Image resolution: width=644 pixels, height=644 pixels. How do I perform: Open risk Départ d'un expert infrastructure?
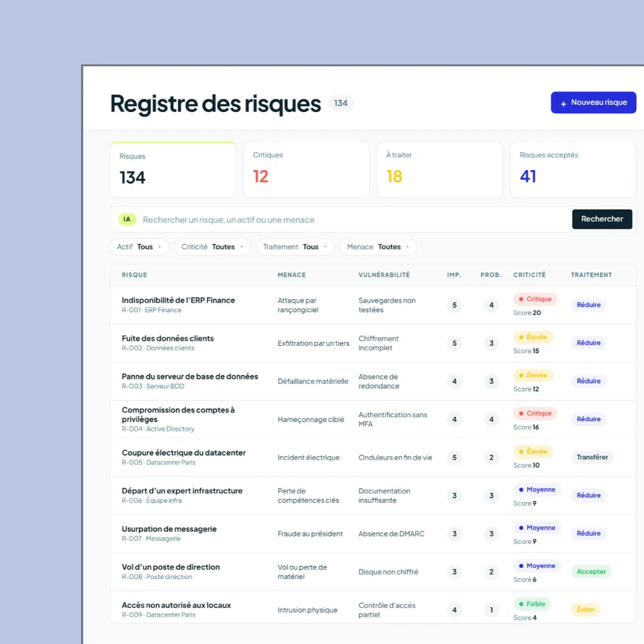pos(182,491)
